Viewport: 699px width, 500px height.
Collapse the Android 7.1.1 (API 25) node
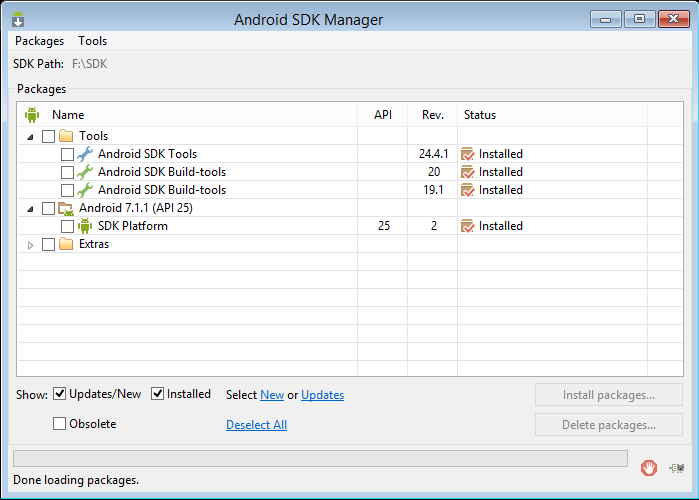tap(30, 209)
